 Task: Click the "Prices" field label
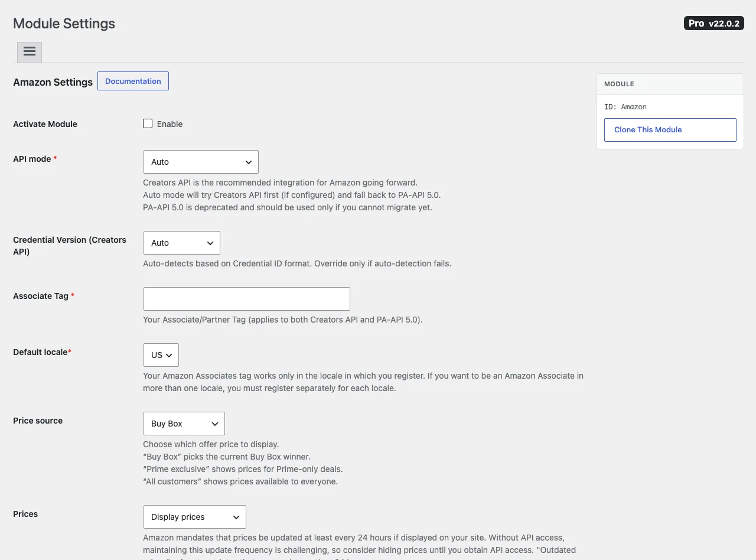pos(25,514)
